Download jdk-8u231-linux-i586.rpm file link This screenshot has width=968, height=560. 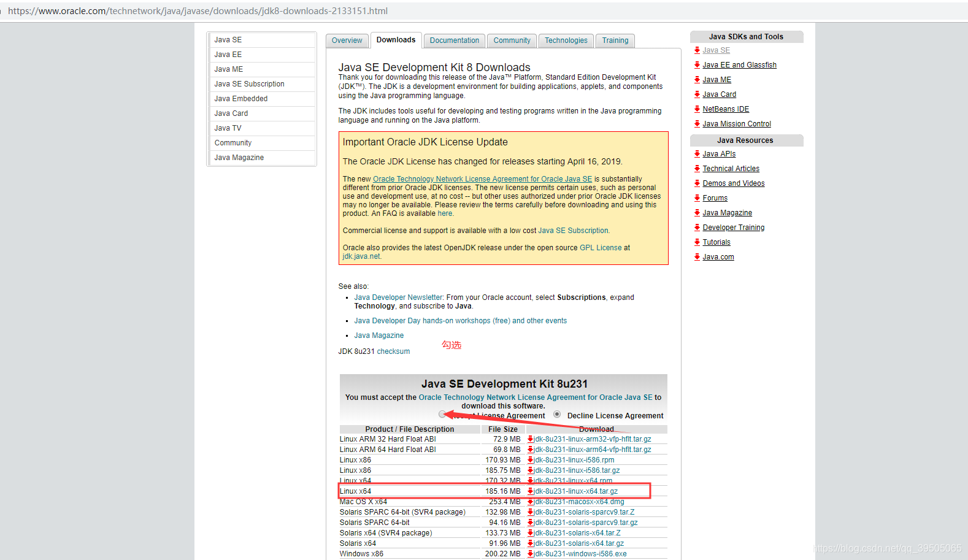(574, 460)
